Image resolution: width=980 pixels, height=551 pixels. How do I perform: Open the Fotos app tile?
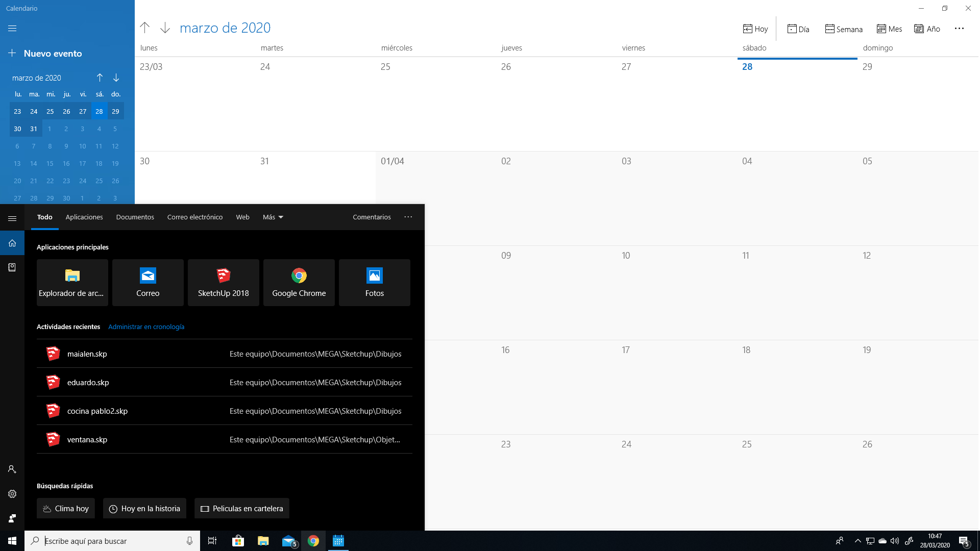click(x=374, y=282)
